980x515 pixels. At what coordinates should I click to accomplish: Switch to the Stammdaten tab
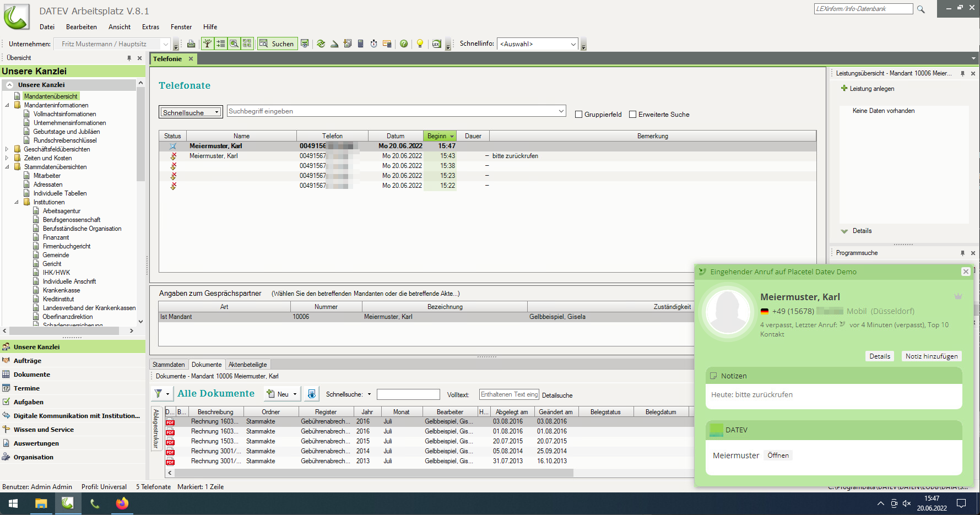pyautogui.click(x=169, y=365)
